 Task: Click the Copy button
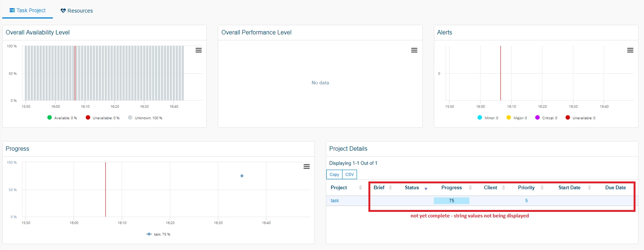[x=334, y=174]
